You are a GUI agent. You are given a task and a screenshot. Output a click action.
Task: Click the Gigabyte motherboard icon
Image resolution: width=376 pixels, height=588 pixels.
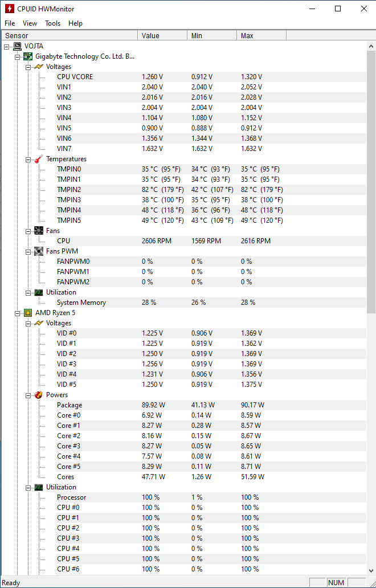click(x=28, y=56)
